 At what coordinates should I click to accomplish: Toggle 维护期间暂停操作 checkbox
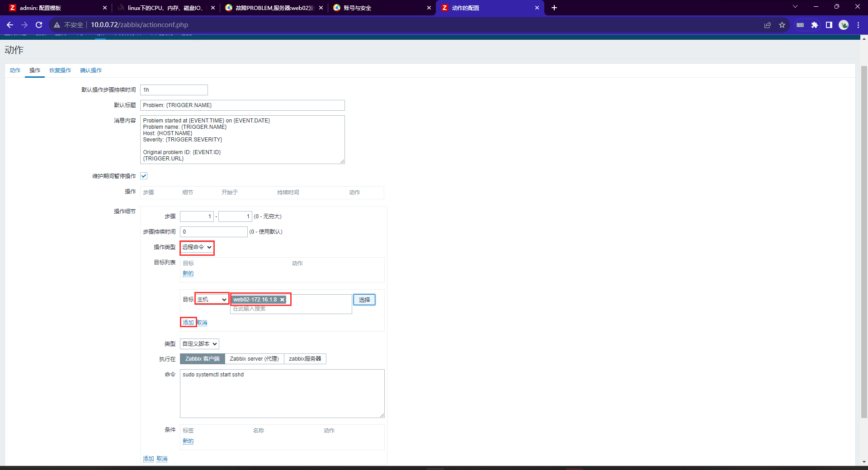[144, 176]
